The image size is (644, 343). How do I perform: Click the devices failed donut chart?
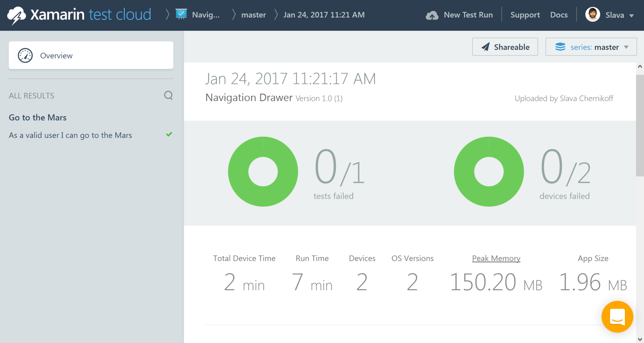tap(489, 171)
